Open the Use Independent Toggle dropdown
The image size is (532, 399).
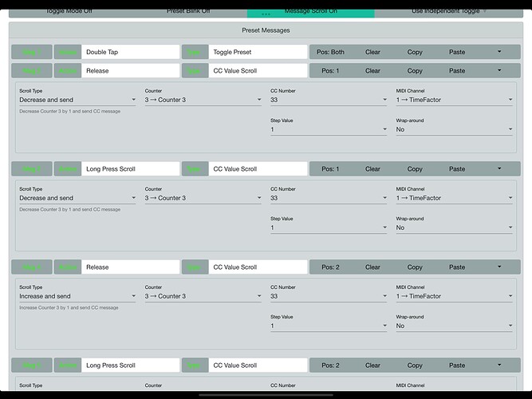point(448,12)
